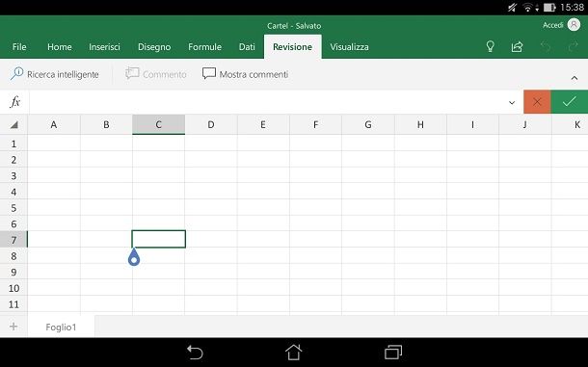Select row 5 header
Viewport: 588px width, 367px height.
pos(13,208)
